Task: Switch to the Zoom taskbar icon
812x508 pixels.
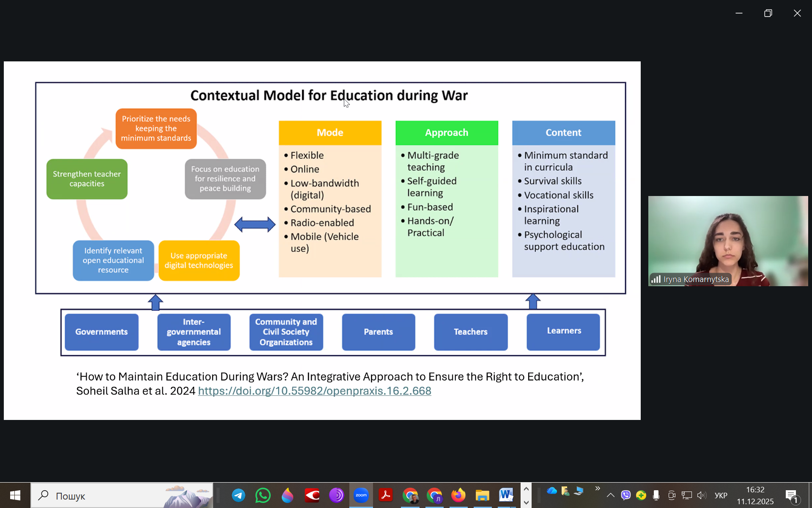Action: point(361,495)
